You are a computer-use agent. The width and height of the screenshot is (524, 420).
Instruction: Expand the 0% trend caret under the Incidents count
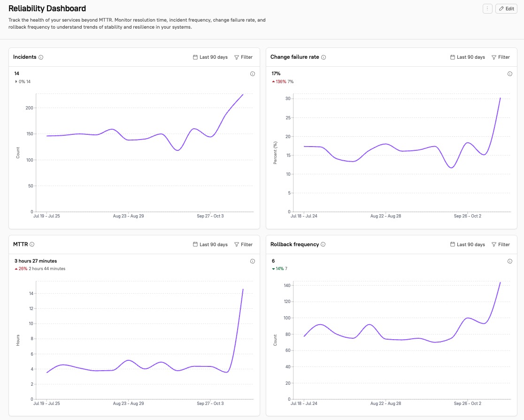coord(15,82)
